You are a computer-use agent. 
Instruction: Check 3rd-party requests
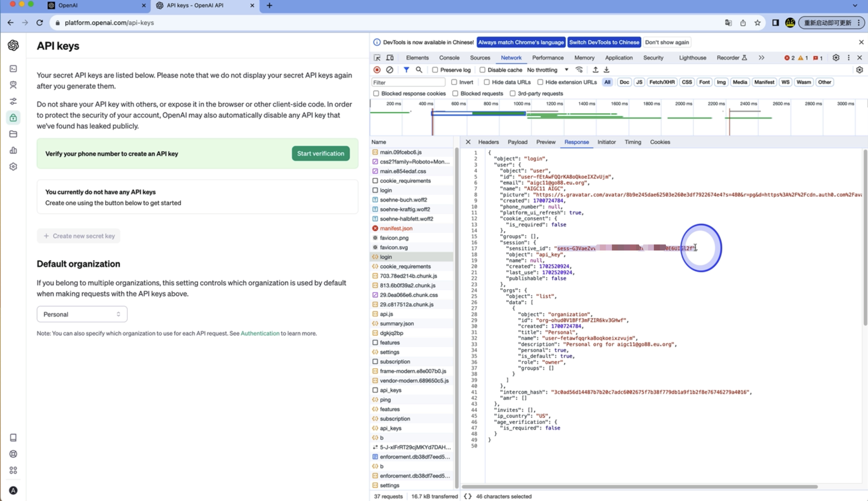point(512,94)
